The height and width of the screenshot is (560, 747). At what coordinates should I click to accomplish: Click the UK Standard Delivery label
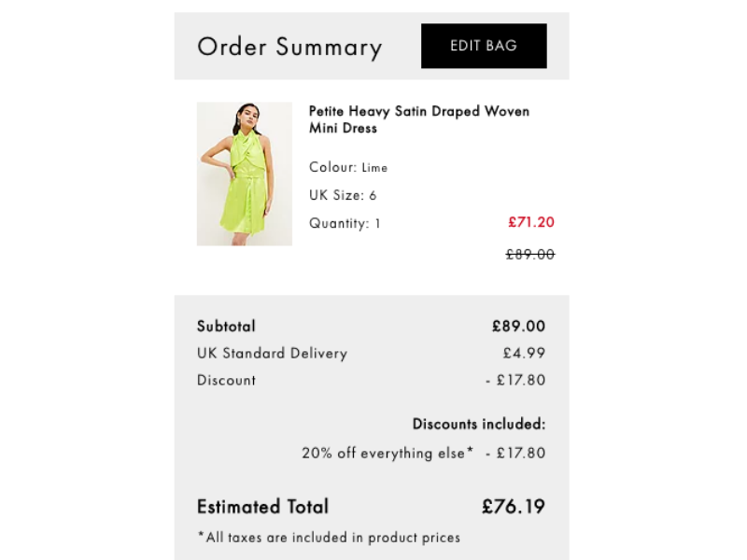click(272, 354)
